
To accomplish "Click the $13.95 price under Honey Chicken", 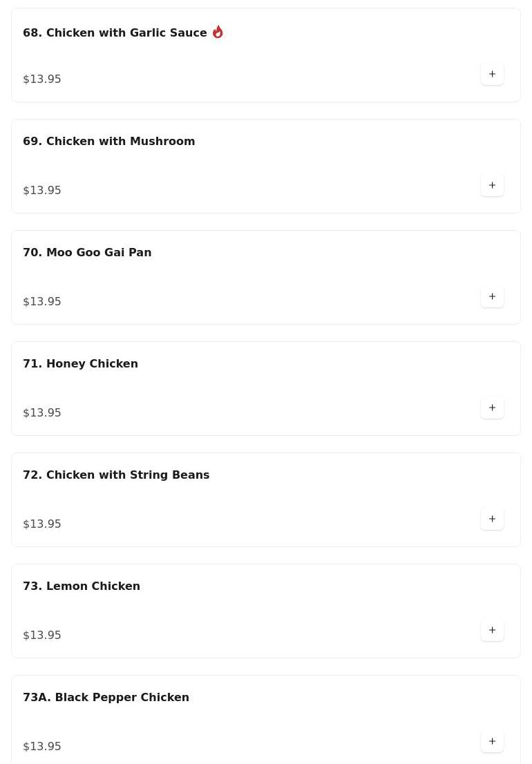I will coord(42,413).
